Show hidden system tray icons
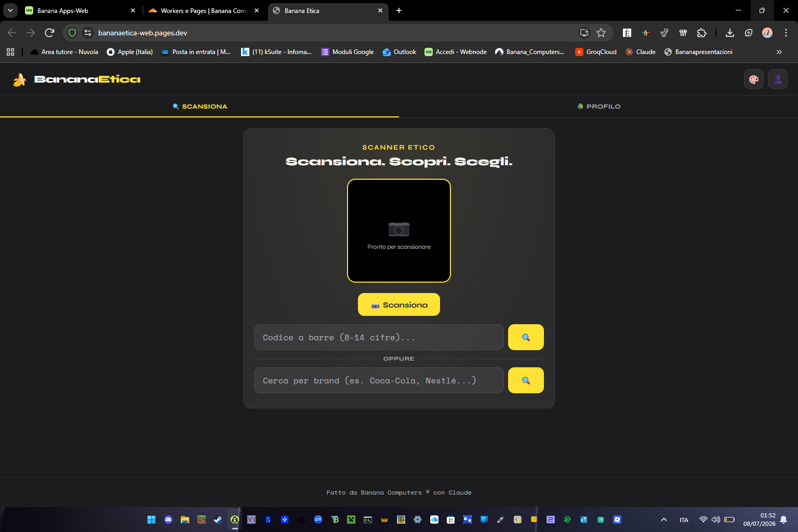 click(664, 520)
